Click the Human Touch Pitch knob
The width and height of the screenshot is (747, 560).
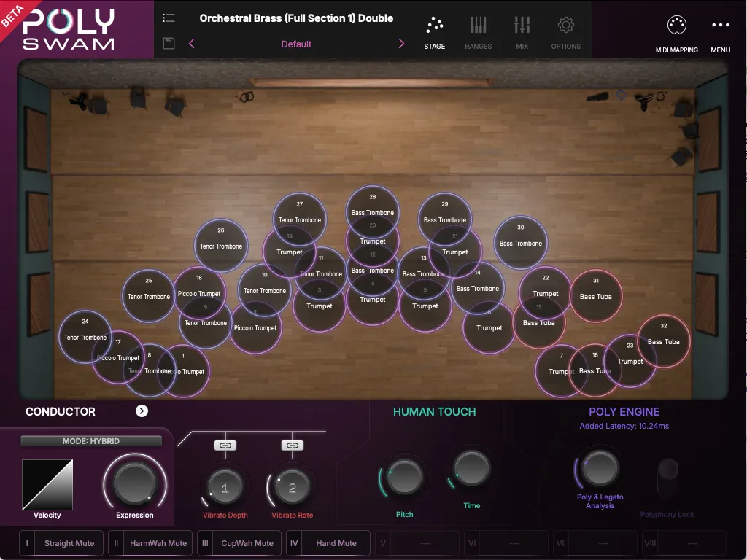[404, 478]
